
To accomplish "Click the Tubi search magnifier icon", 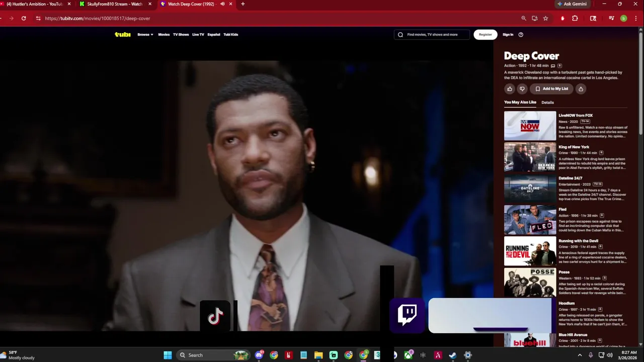I will coord(400,35).
